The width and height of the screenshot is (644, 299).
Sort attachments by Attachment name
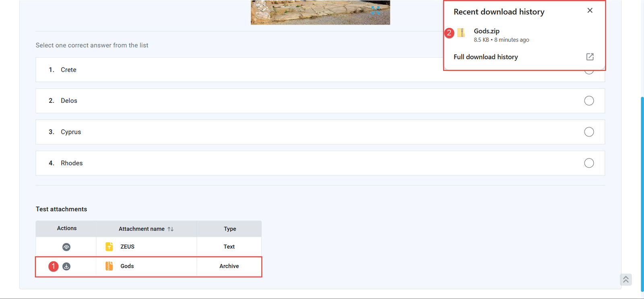pyautogui.click(x=171, y=229)
